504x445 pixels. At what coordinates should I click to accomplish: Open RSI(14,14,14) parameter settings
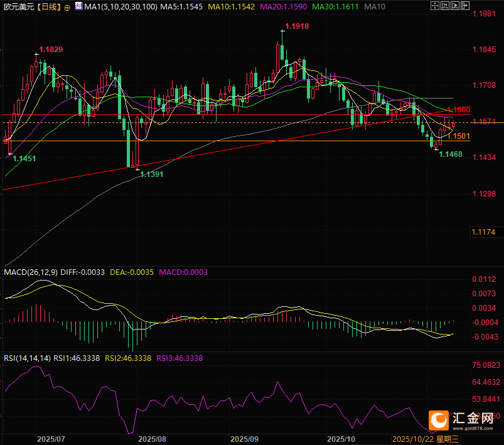point(27,358)
